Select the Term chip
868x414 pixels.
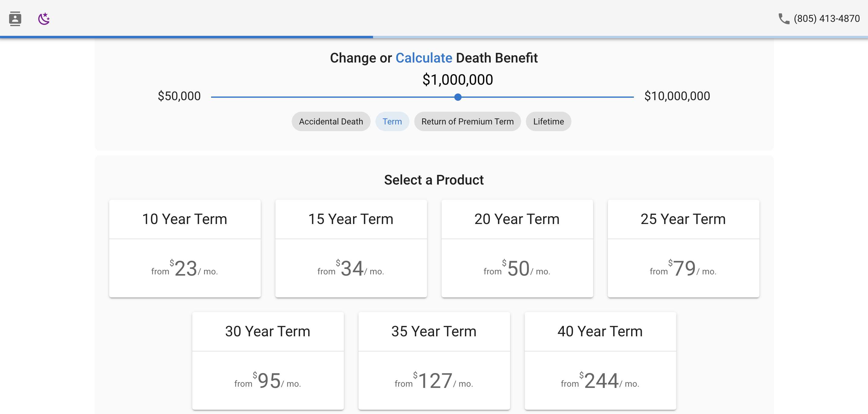point(392,121)
